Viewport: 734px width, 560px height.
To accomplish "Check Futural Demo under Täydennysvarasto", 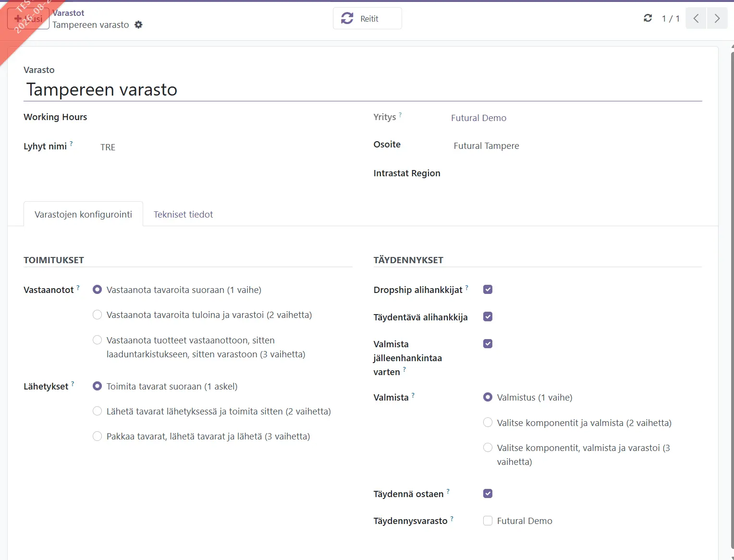I will click(x=488, y=521).
